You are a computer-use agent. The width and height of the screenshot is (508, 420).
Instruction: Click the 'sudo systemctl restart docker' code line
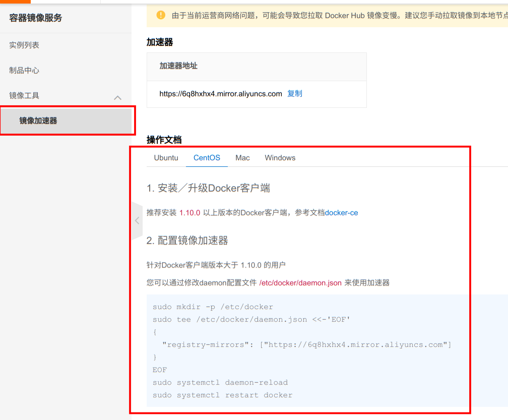[222, 395]
